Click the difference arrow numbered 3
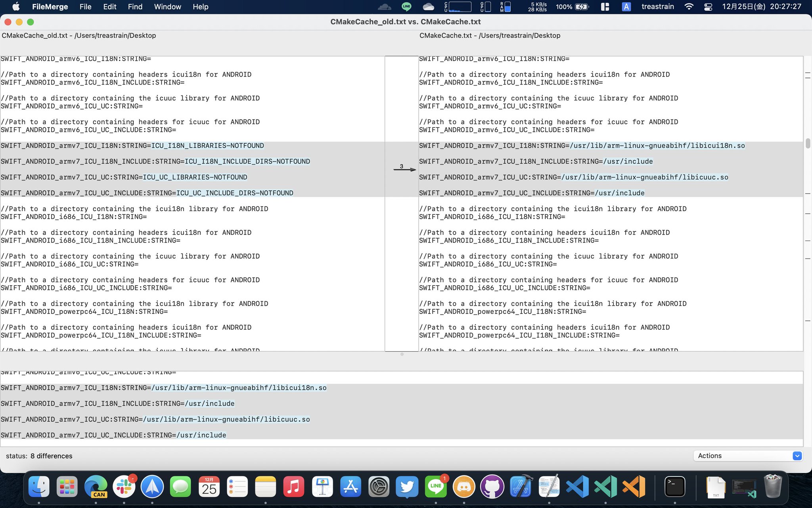812x508 pixels. (x=404, y=169)
